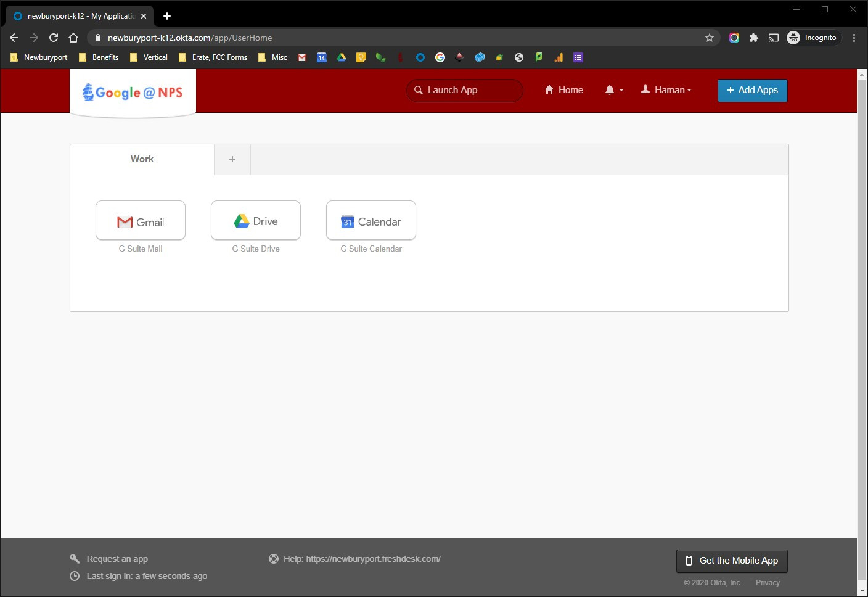Viewport: 868px width, 597px height.
Task: Click the "© 2020 Okta, Inc." footer text
Action: [x=713, y=583]
